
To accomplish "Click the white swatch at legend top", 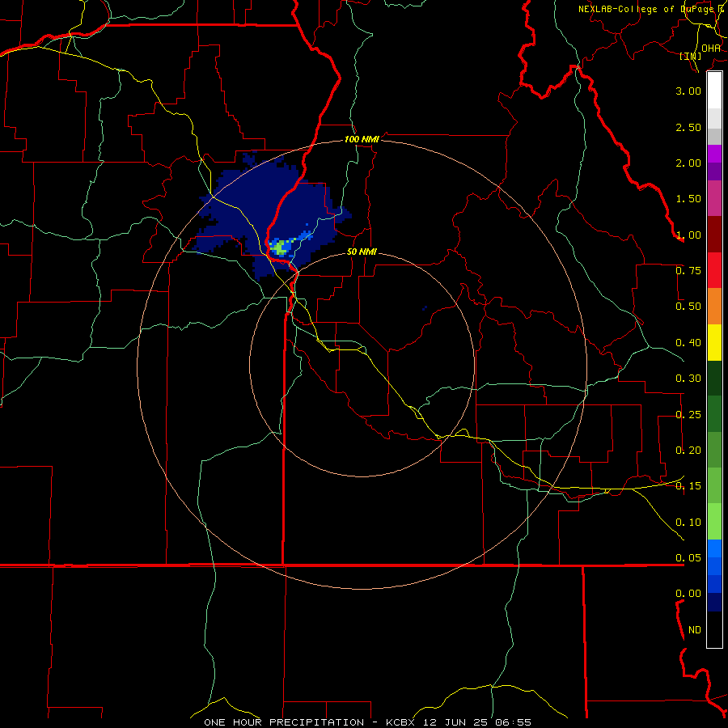I will click(714, 90).
